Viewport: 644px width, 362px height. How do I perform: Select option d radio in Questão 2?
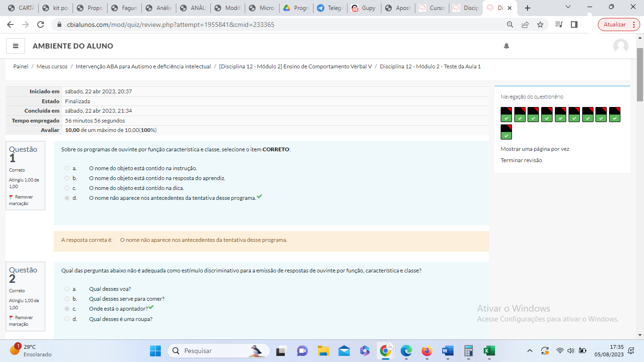[x=67, y=319]
